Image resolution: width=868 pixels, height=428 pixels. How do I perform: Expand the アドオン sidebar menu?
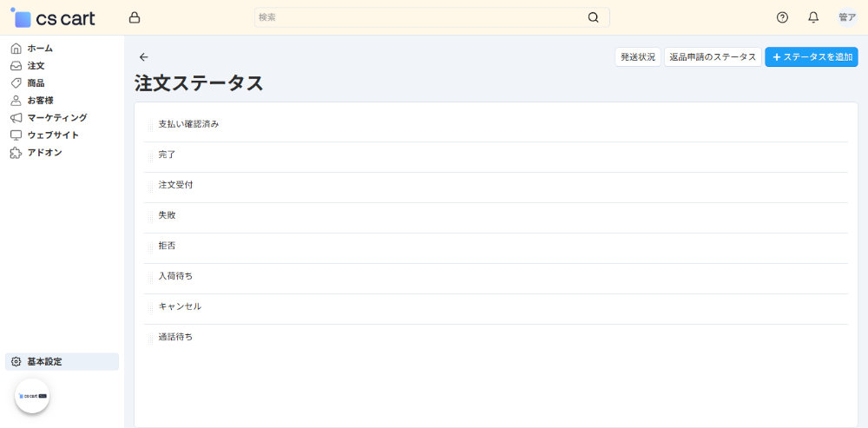tap(44, 152)
